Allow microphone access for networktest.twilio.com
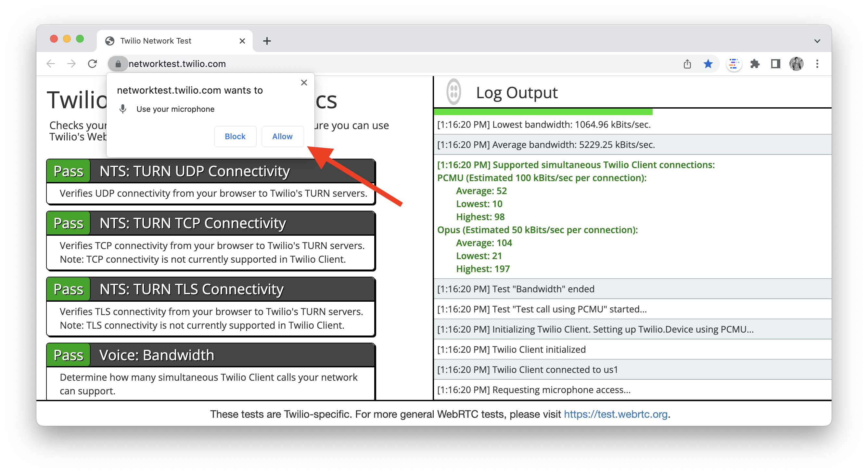Screen dimensions: 868x474 [x=282, y=136]
